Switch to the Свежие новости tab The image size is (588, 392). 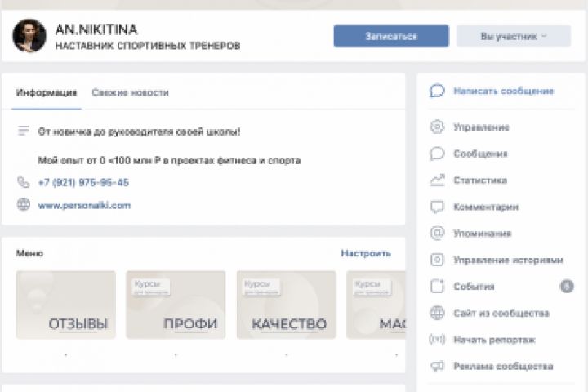130,92
